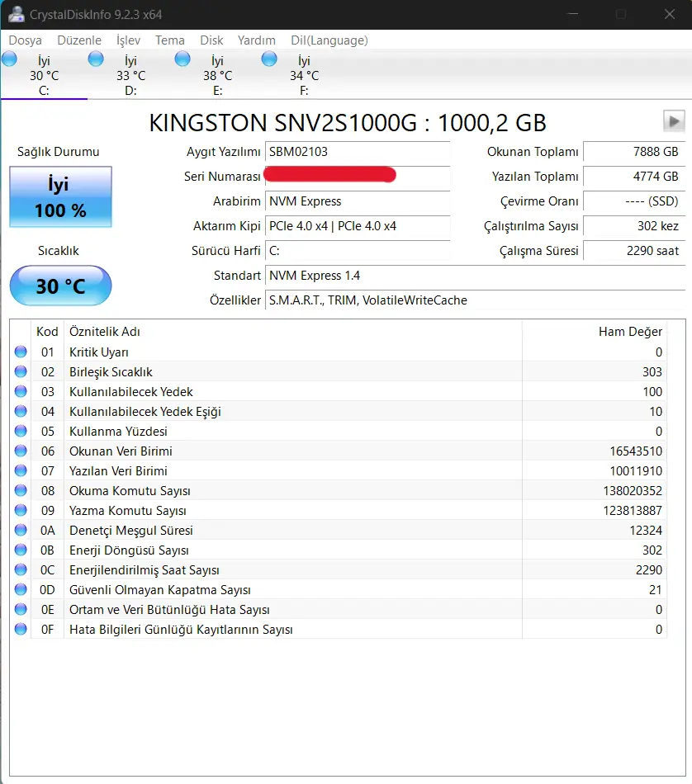Switch to the D: drive tab at 33 °C
The height and width of the screenshot is (784, 692).
click(x=130, y=75)
